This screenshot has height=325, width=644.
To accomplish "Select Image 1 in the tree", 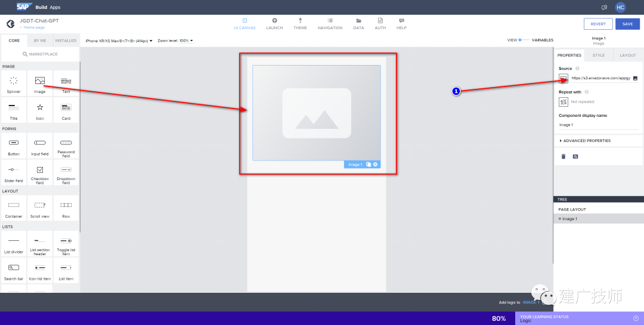I will (599, 219).
